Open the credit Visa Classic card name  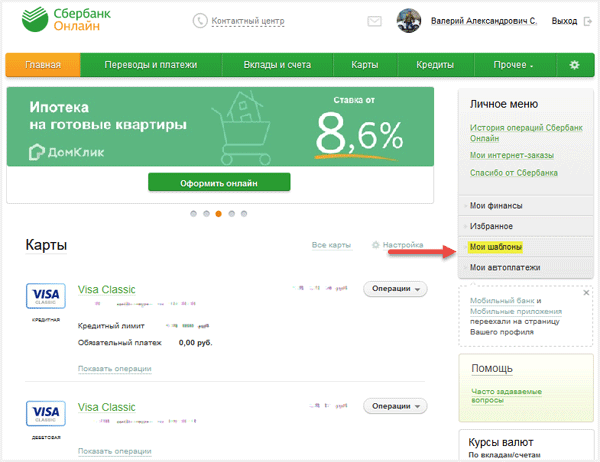coord(106,289)
